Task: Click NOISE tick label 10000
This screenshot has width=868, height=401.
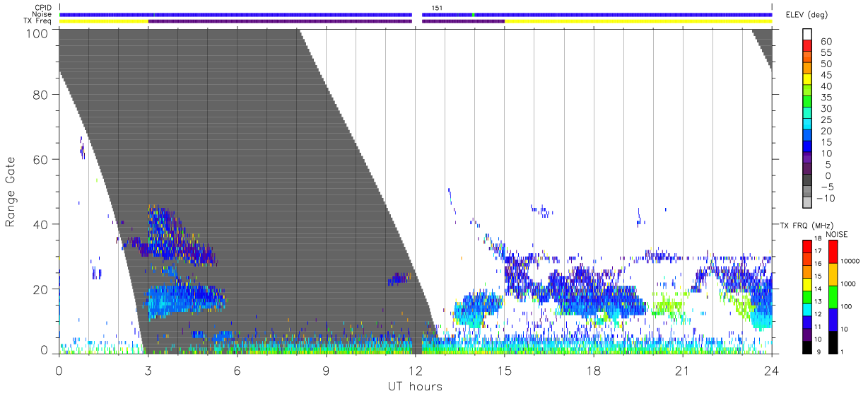Action: tap(850, 261)
